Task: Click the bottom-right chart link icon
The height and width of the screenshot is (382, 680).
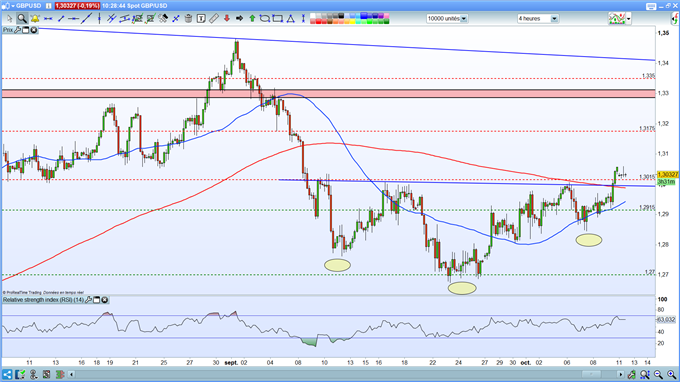Action: 632,375
